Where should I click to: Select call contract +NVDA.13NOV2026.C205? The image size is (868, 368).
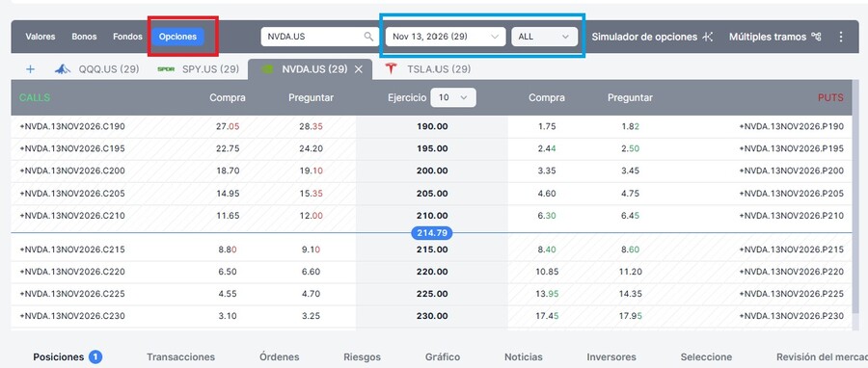click(x=72, y=194)
